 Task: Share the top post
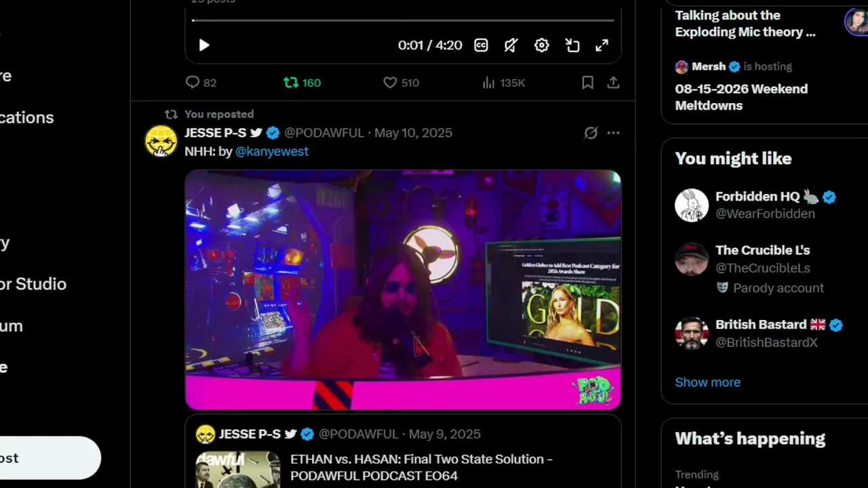[613, 83]
